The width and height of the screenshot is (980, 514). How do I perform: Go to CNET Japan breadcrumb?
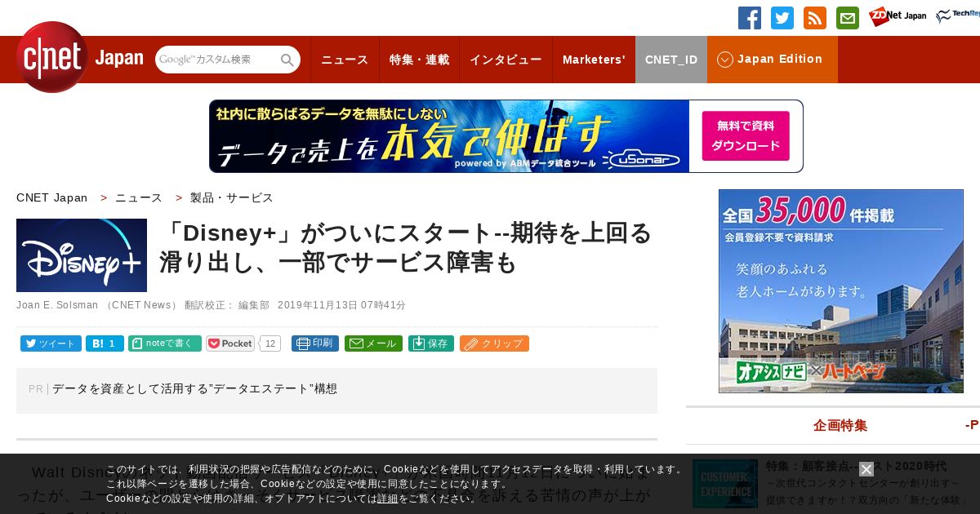coord(51,197)
